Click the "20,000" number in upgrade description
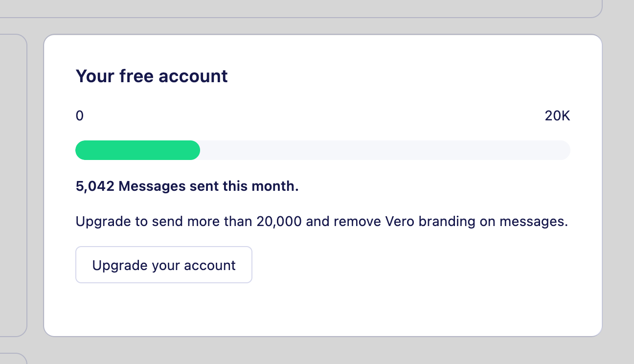Viewport: 634px width, 364px height. coord(279,222)
